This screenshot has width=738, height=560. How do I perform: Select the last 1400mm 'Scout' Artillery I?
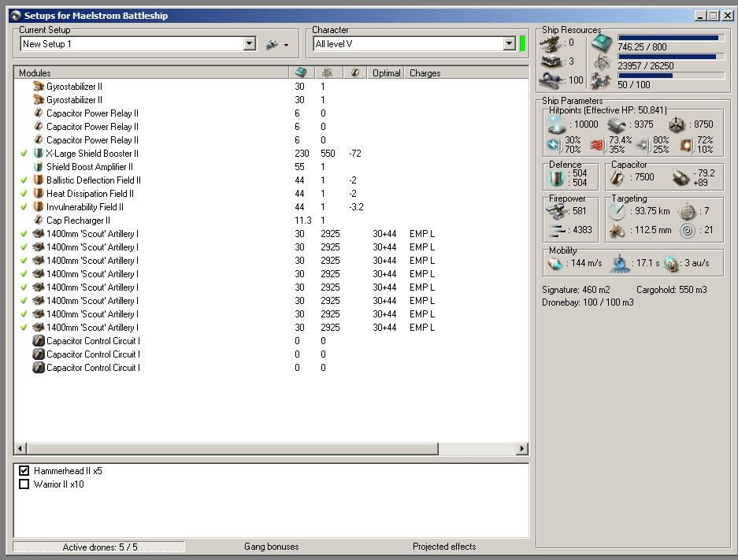tap(271, 328)
